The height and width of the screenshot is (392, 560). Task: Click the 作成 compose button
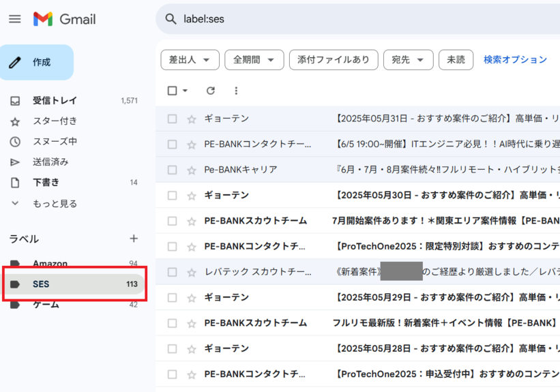pos(37,62)
